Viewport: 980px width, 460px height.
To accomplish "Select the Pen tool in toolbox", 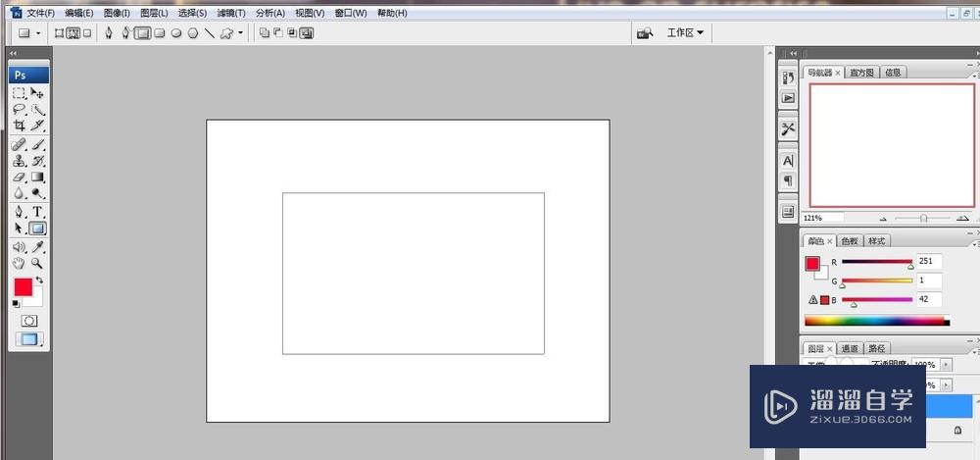I will [20, 212].
